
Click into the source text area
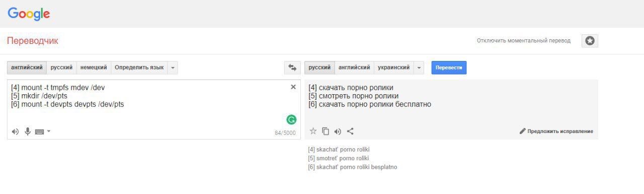click(x=154, y=109)
